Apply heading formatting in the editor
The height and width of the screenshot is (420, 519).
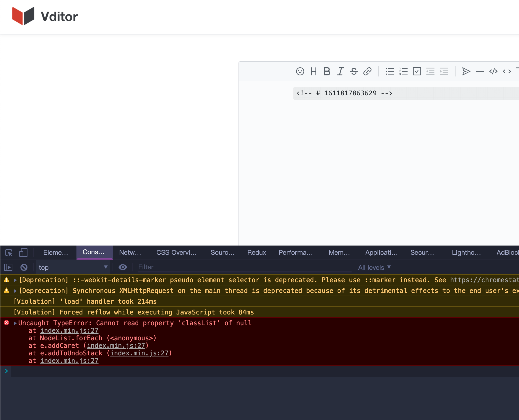pyautogui.click(x=313, y=71)
